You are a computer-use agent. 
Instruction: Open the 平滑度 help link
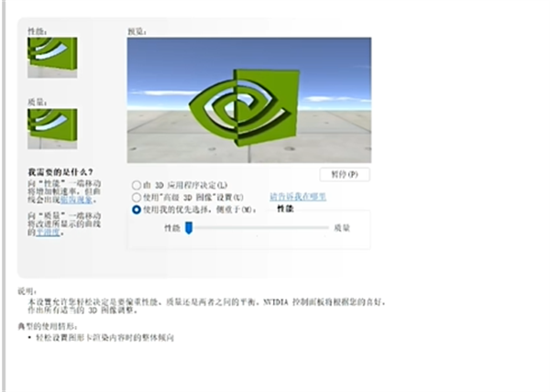48,233
